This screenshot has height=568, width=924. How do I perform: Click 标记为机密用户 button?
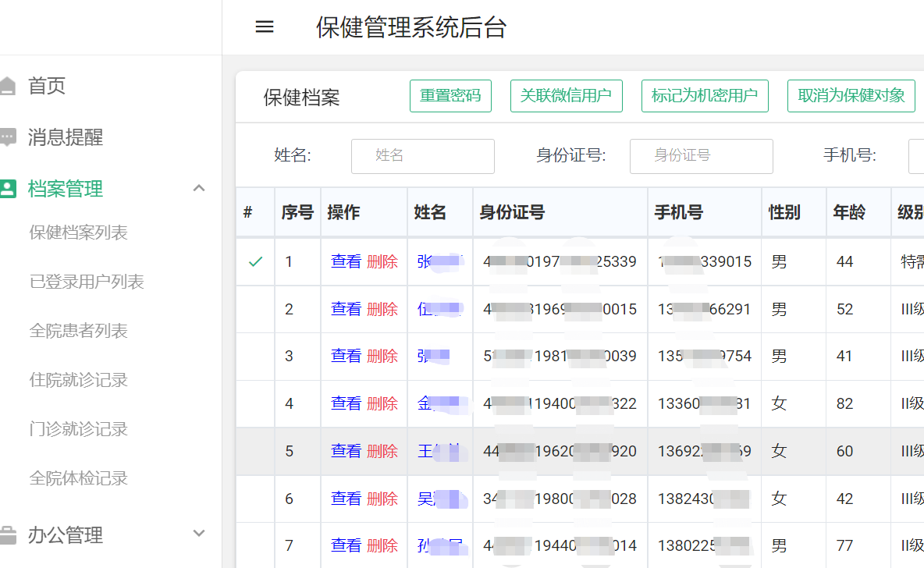[x=704, y=96]
